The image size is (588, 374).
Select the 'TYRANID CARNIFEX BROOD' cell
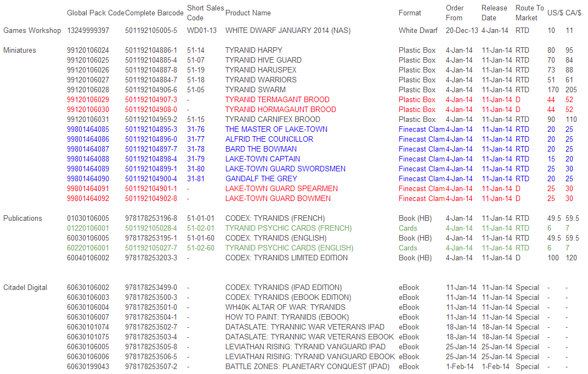tap(273, 119)
